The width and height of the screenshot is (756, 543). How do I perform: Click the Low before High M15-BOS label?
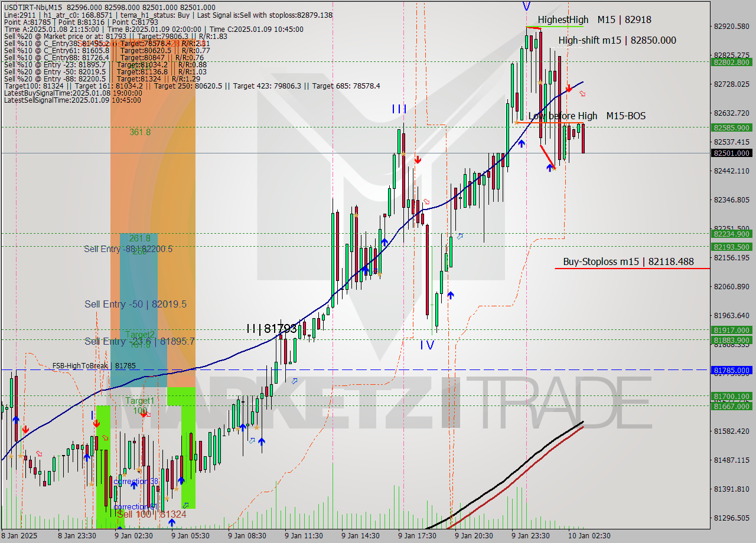(x=586, y=116)
